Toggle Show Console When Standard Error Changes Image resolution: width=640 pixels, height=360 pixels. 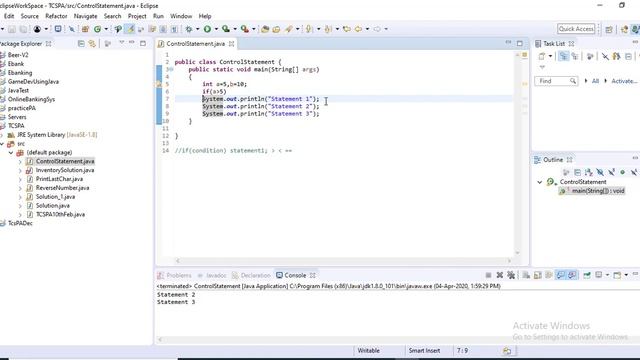pyautogui.click(x=572, y=276)
